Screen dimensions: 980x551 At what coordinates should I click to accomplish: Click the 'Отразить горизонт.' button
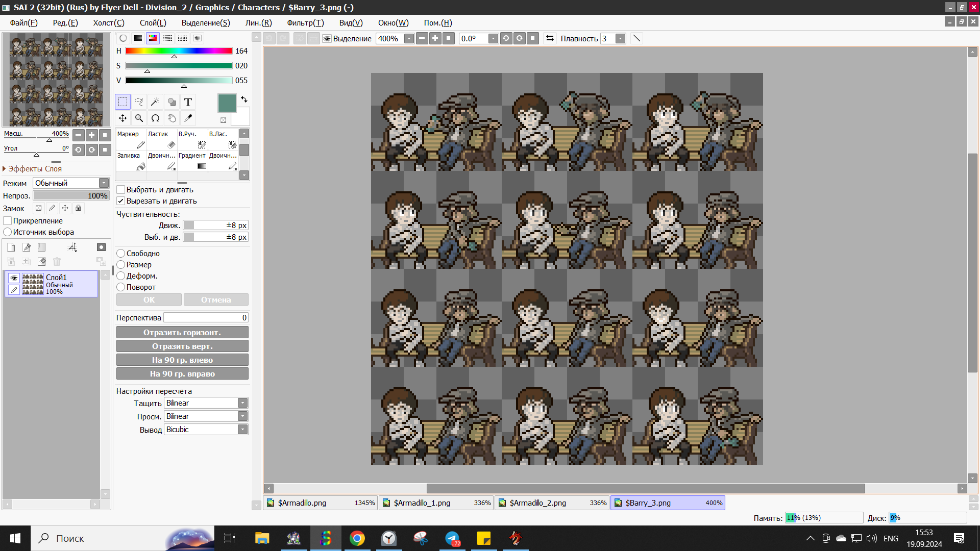(x=182, y=332)
